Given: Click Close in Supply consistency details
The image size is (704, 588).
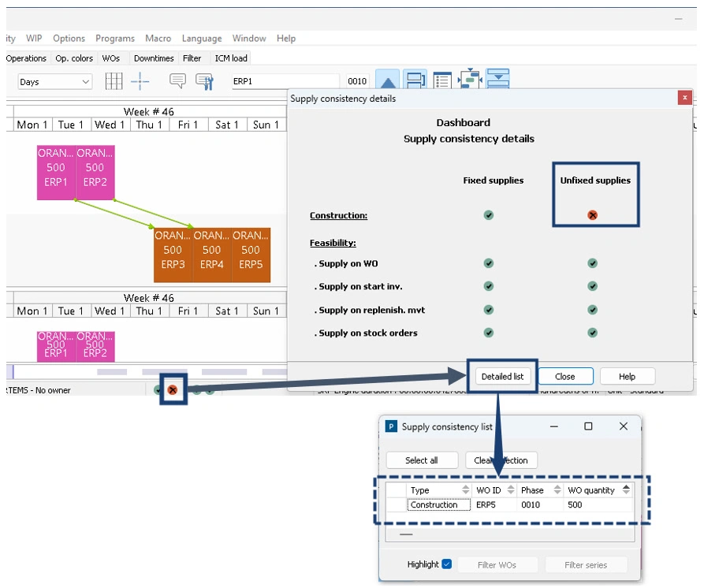Looking at the screenshot, I should tap(565, 376).
